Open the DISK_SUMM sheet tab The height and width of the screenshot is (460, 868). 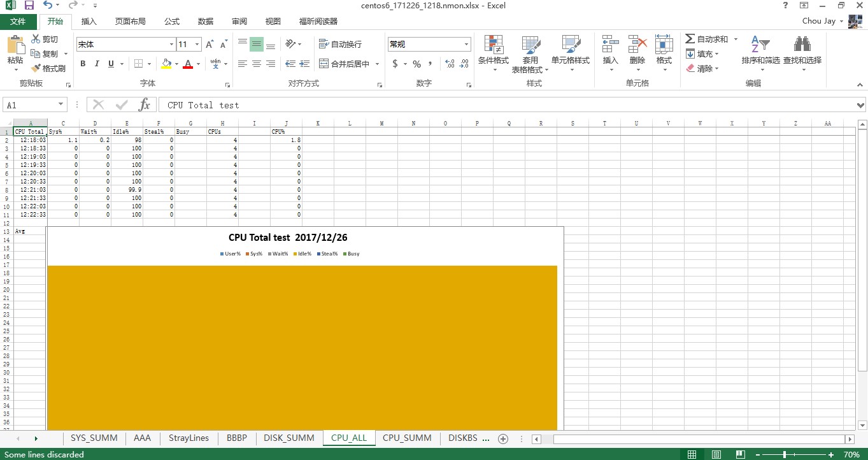click(x=289, y=438)
